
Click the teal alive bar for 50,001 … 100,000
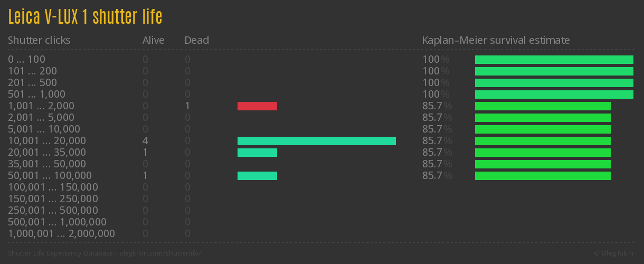(257, 176)
